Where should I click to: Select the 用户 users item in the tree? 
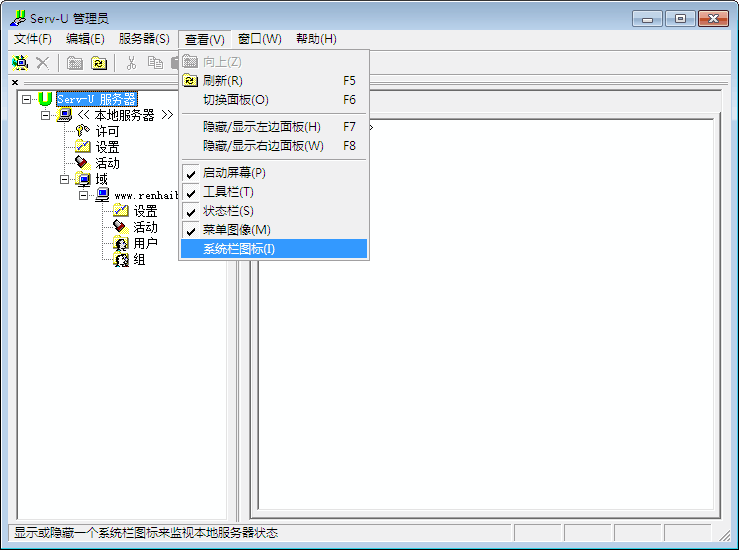point(145,243)
